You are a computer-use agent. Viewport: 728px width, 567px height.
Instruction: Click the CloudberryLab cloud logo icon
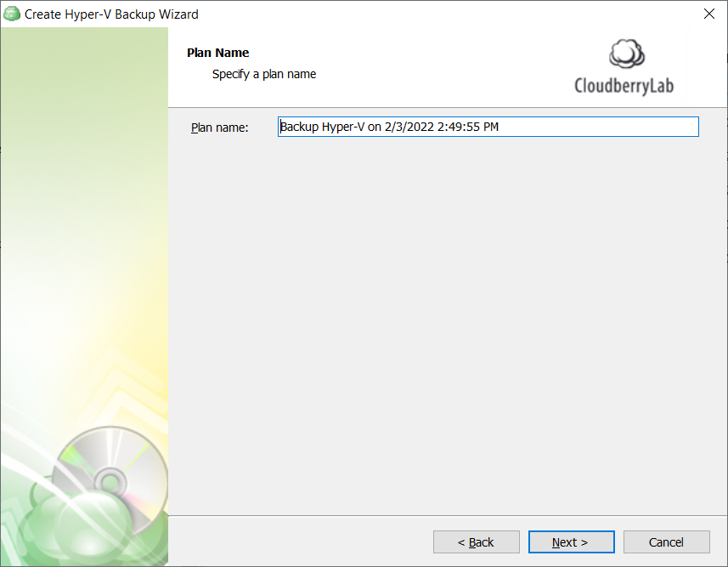click(x=626, y=54)
